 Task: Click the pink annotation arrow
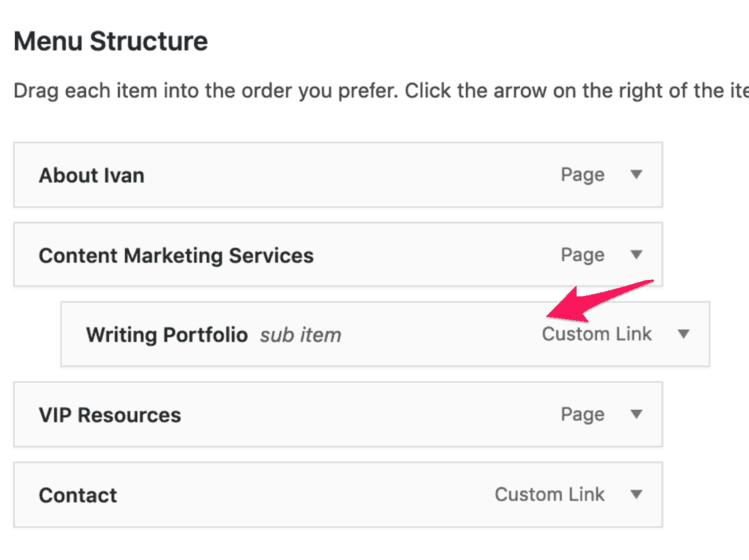[600, 300]
